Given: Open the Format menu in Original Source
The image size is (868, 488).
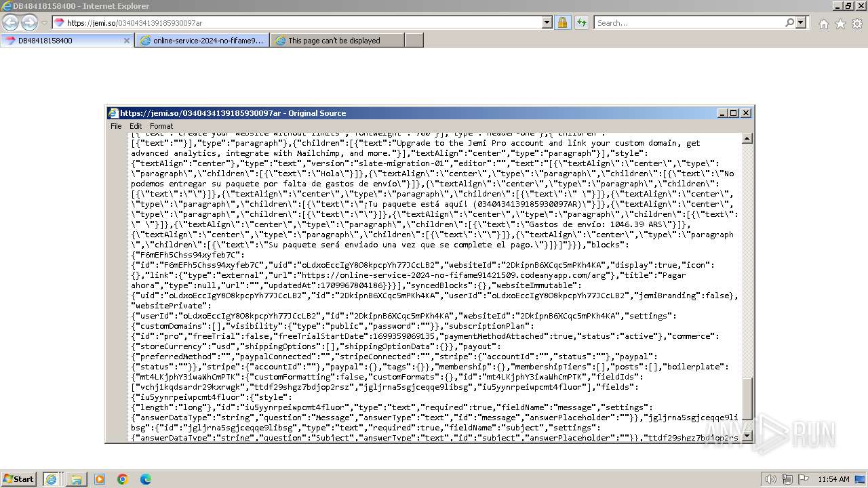Looking at the screenshot, I should [161, 126].
